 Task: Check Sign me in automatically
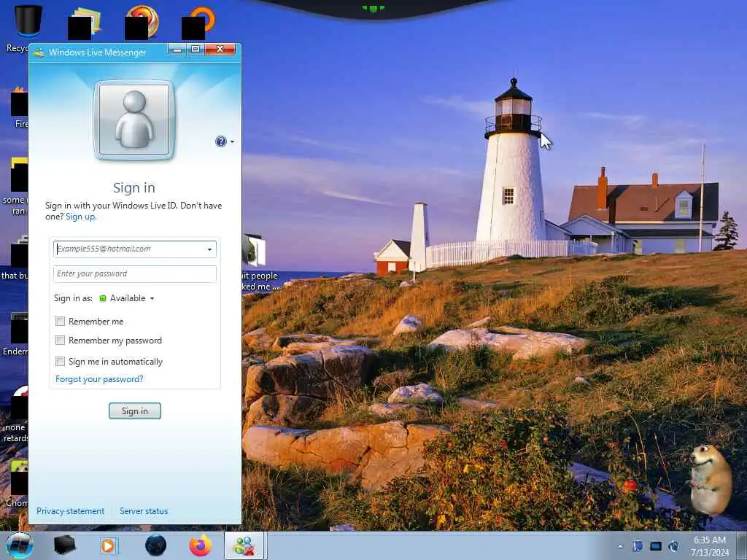(60, 362)
